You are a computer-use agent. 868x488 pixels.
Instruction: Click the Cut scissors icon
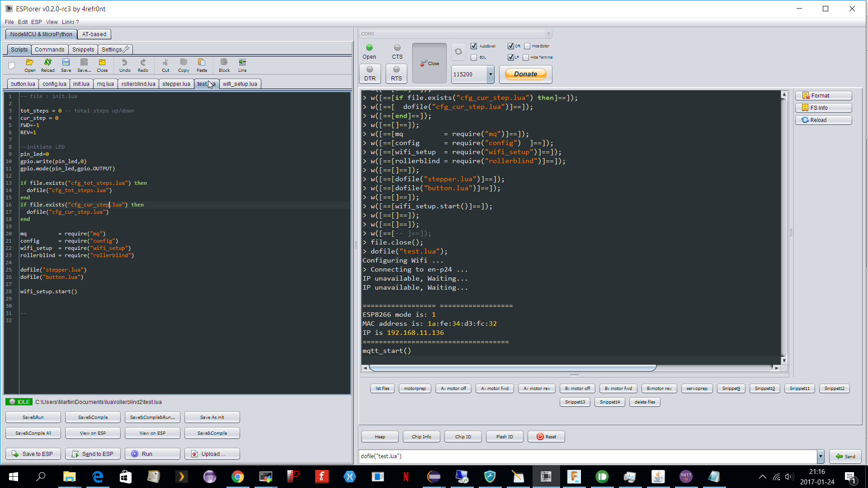click(165, 65)
